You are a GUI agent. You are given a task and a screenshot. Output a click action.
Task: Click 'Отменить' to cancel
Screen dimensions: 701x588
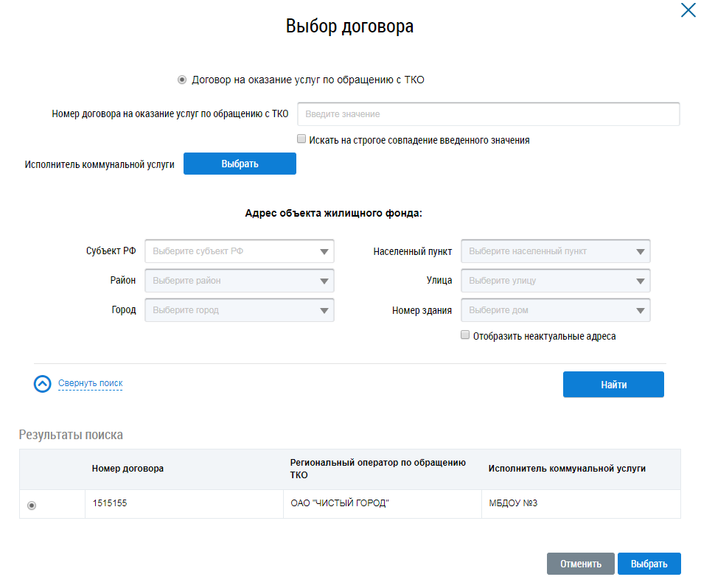pyautogui.click(x=580, y=564)
